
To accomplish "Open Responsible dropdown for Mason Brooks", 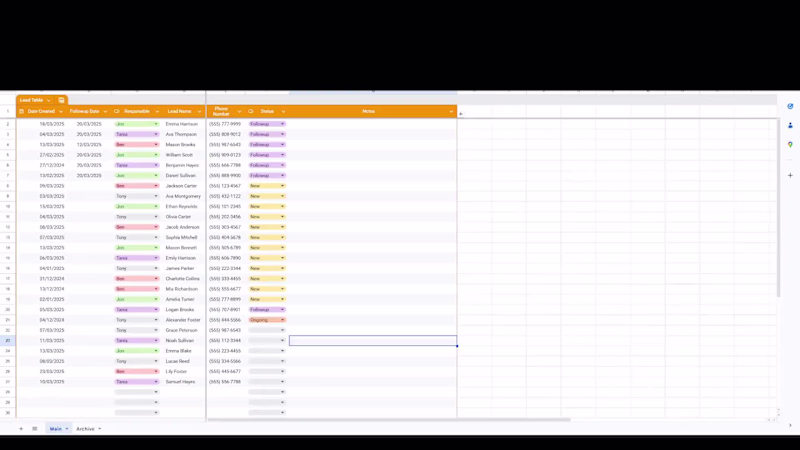I will [156, 144].
